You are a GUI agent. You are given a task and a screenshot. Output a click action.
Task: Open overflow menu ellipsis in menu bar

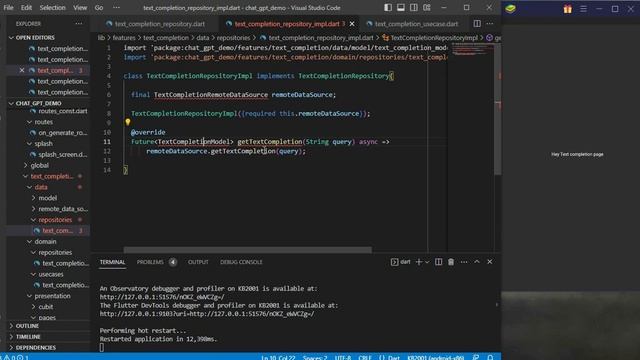click(x=116, y=8)
